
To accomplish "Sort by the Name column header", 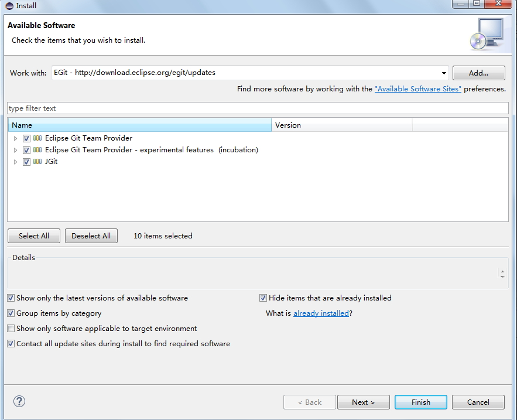I will pos(140,125).
